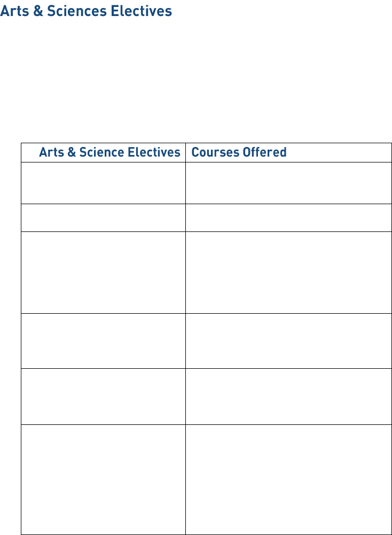The width and height of the screenshot is (392, 535).
Task: Click first empty cell under Courses Offered
Action: (288, 183)
